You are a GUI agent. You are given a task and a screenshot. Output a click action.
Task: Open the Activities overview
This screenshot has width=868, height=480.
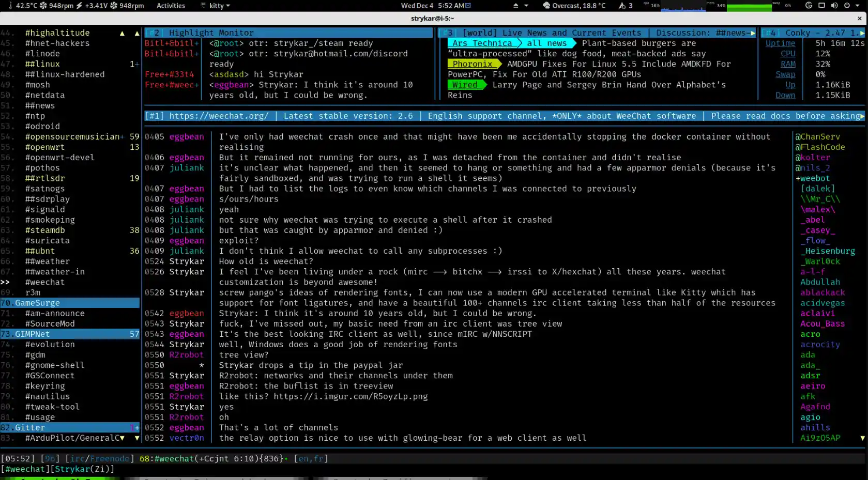(x=171, y=6)
